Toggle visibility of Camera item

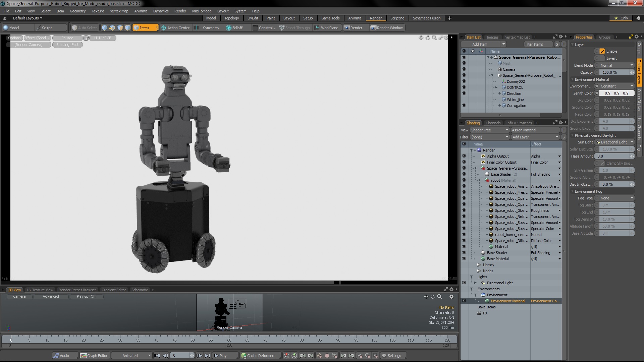tap(464, 69)
